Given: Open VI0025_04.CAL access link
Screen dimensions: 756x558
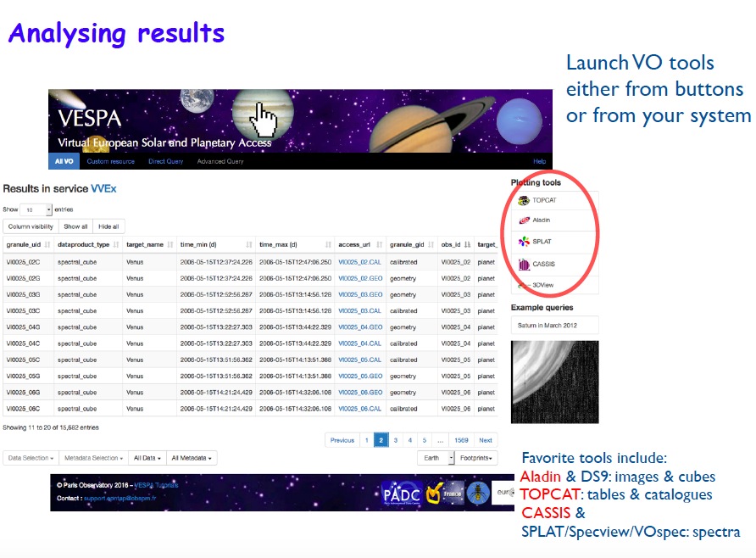Looking at the screenshot, I should click(x=359, y=343).
